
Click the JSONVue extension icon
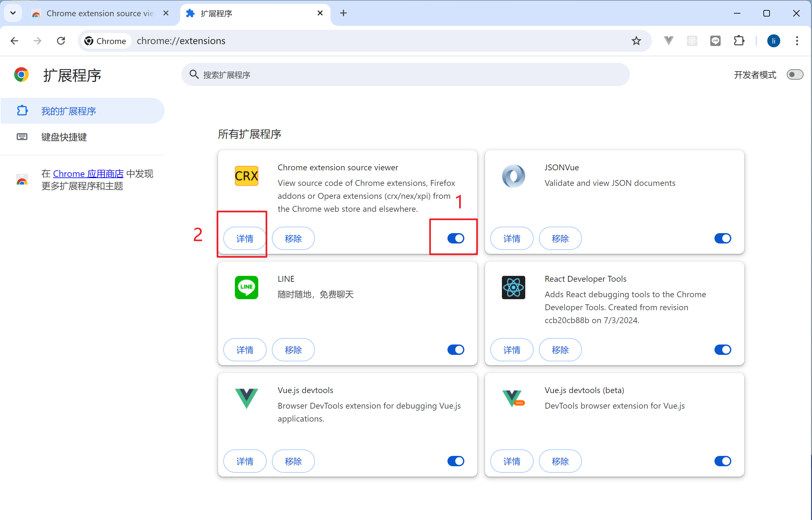[x=513, y=176]
